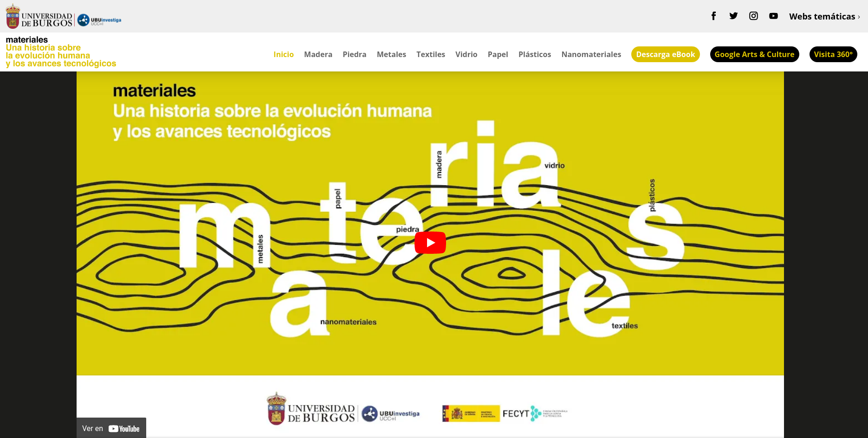Open the Instagram social icon
The height and width of the screenshot is (438, 868).
(753, 16)
